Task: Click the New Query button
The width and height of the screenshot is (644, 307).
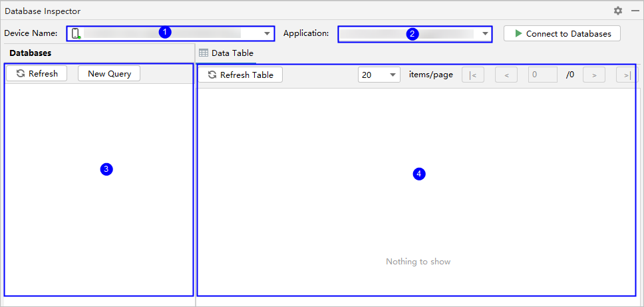Action: click(x=109, y=73)
